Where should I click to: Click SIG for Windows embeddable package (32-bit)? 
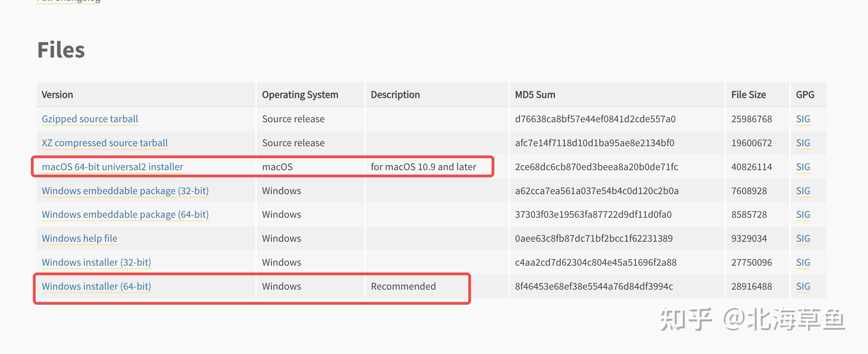coord(803,191)
